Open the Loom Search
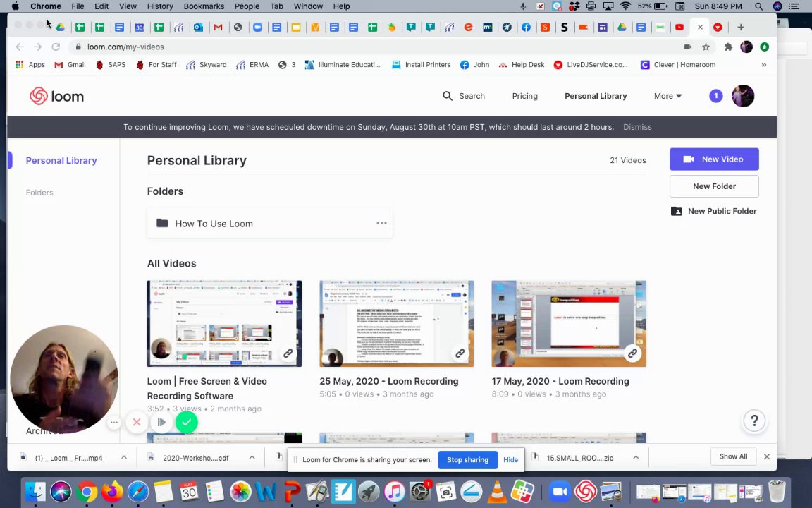Viewport: 812px width, 508px height. (464, 96)
